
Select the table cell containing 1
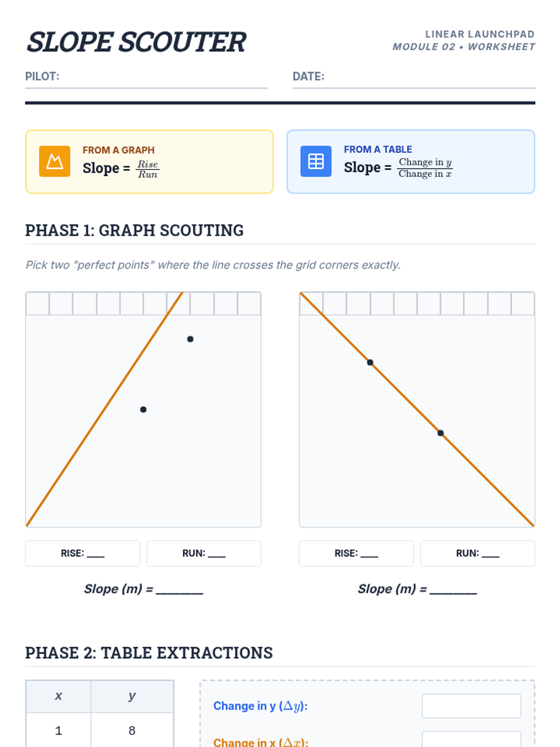point(58,731)
